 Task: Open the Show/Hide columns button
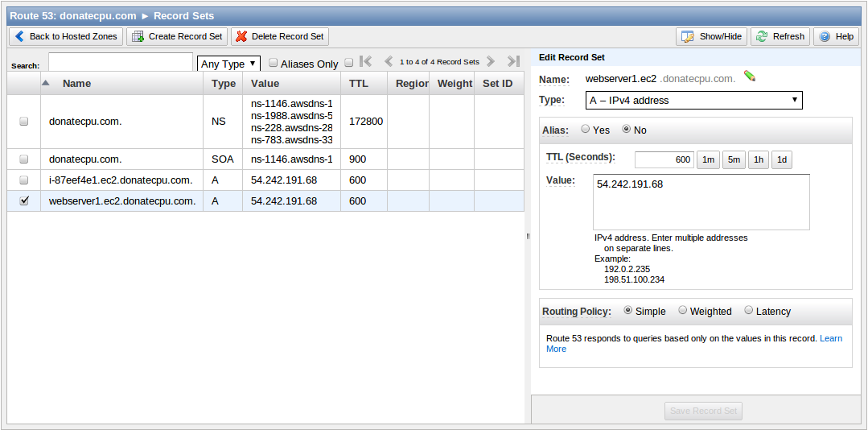tap(712, 36)
